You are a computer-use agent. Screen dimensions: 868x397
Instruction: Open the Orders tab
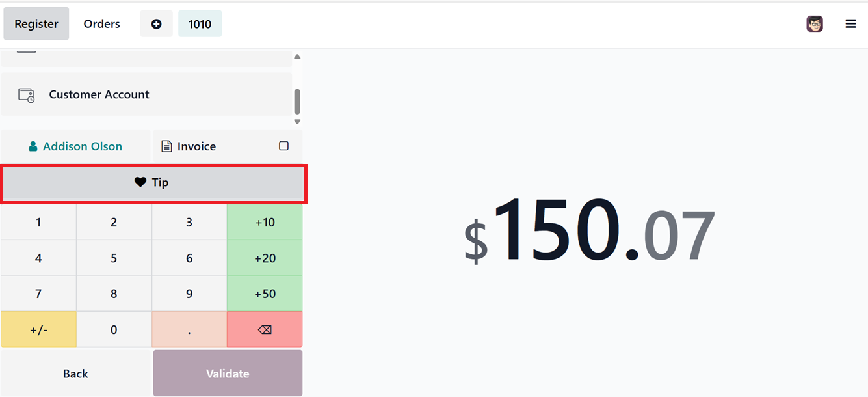pos(102,24)
